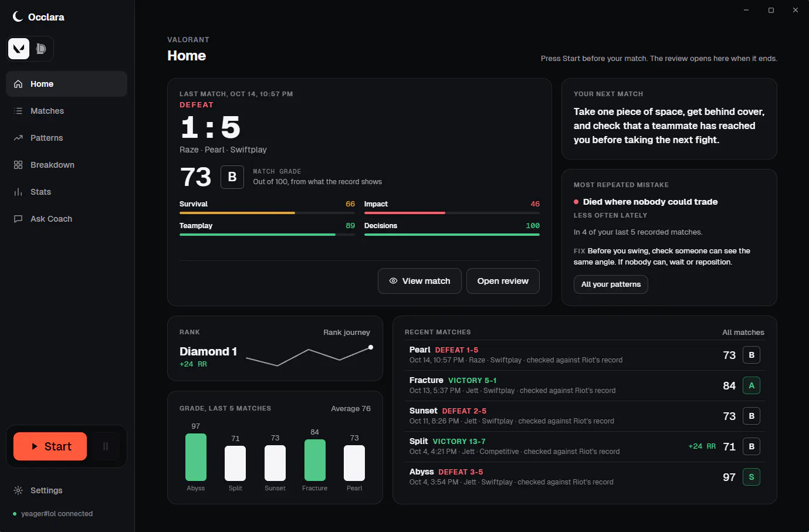The image size is (809, 532).
Task: Follow the All matches link
Action: point(743,332)
